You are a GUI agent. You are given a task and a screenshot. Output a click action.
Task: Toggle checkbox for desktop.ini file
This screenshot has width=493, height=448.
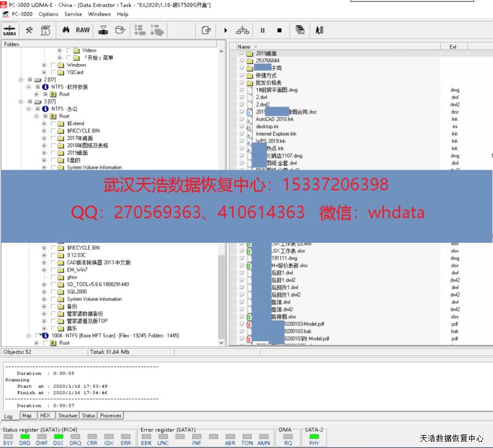242,126
